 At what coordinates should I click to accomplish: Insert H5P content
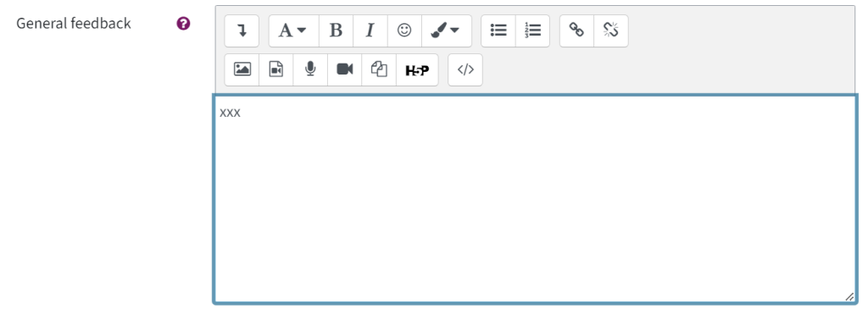click(x=417, y=69)
